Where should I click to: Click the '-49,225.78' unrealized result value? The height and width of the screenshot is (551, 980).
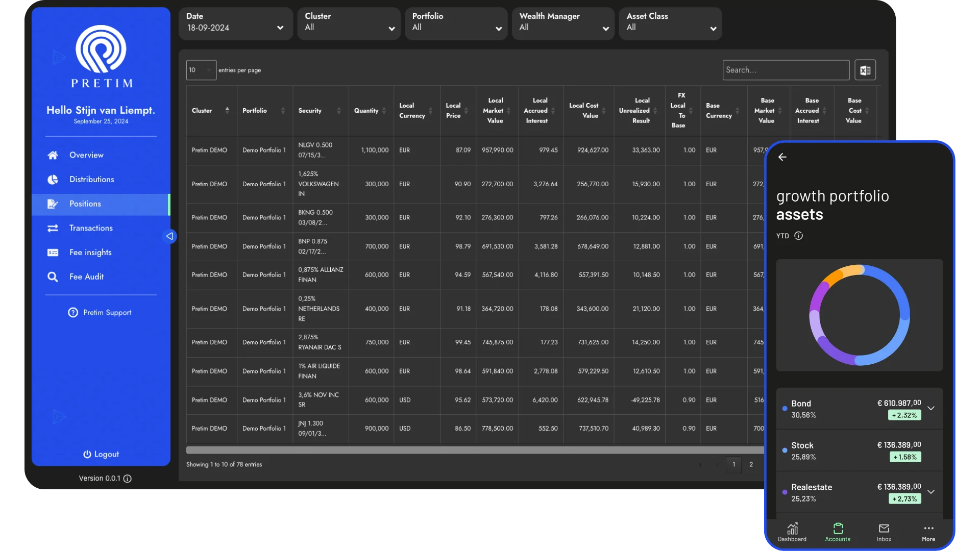(645, 400)
